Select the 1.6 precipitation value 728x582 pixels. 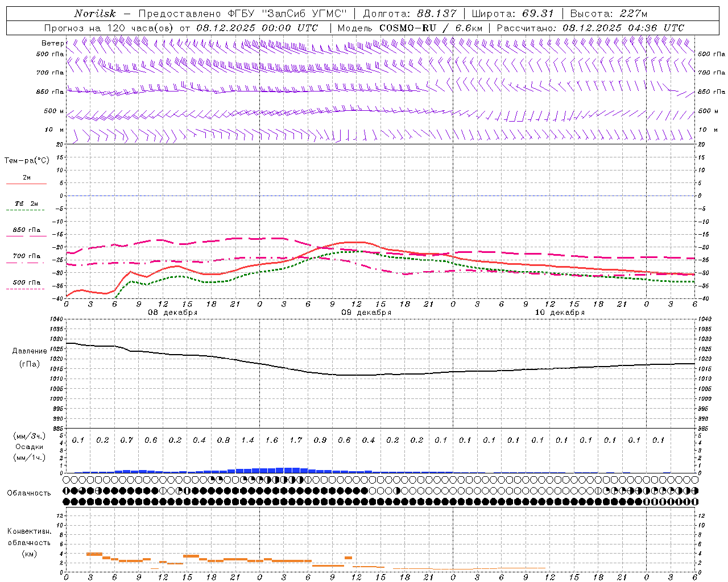coord(272,440)
